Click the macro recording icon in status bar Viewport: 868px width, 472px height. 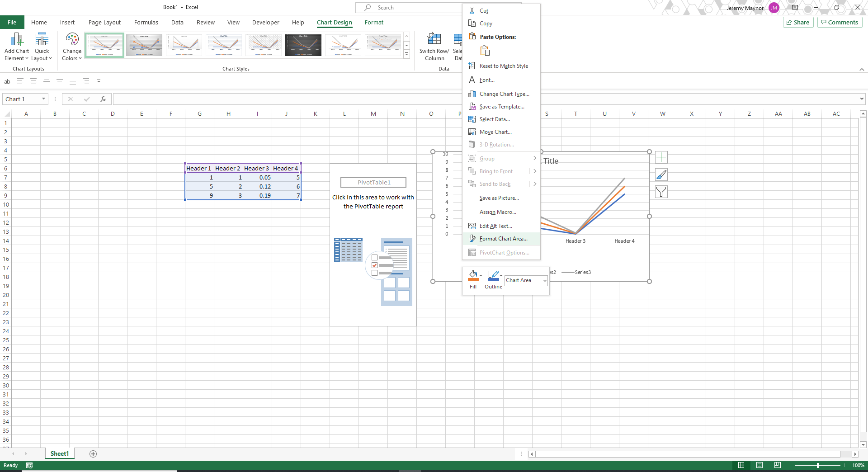coord(29,465)
